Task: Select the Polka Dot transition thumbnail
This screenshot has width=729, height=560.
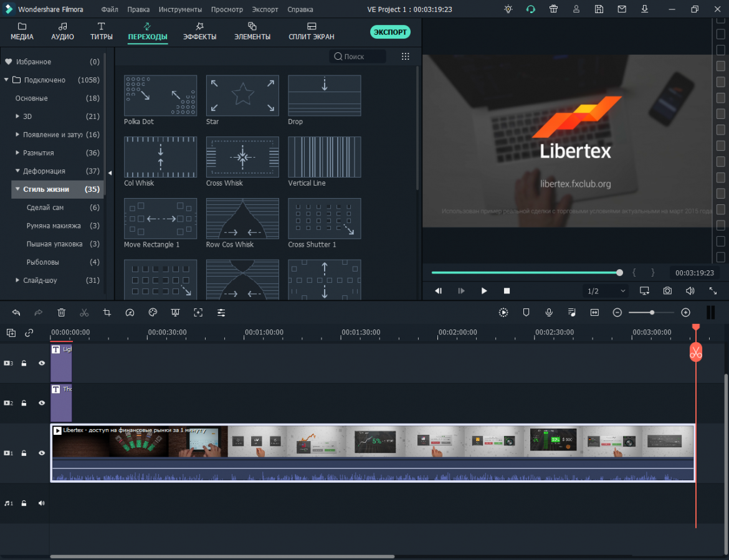Action: pyautogui.click(x=160, y=96)
